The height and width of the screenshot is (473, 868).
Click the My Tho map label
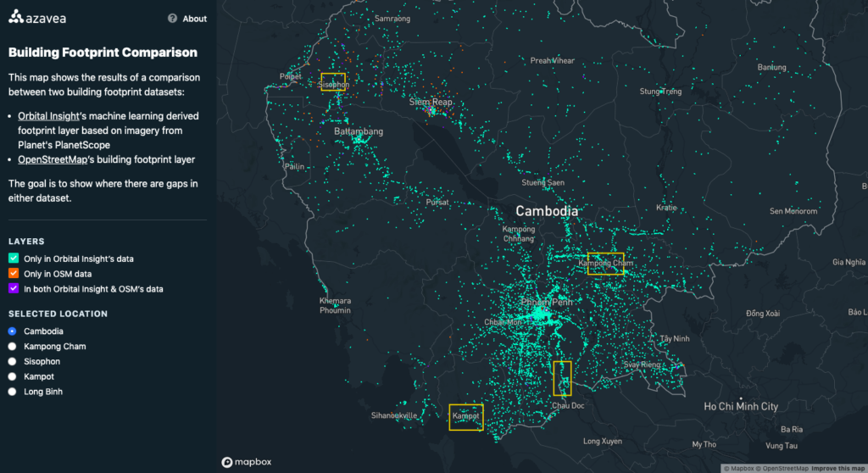704,444
